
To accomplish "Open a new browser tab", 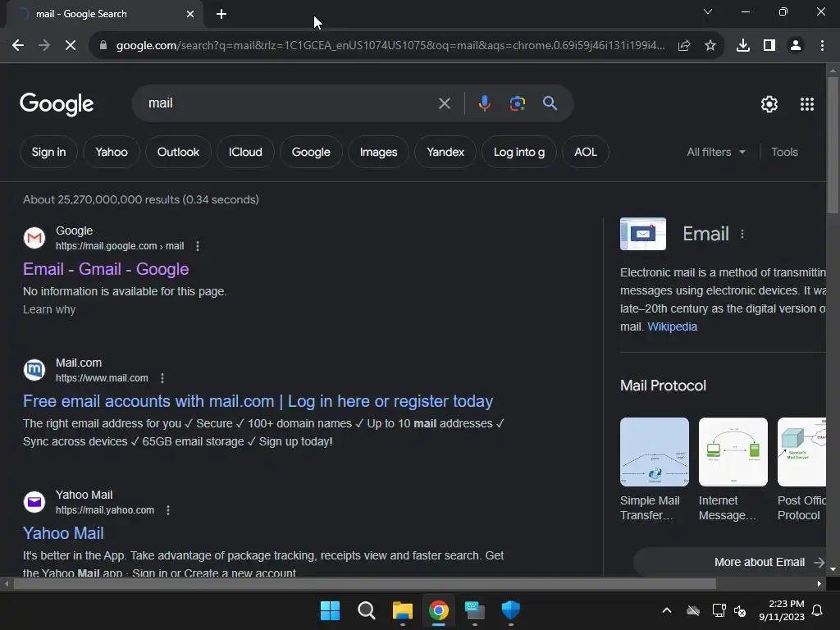I will coord(221,14).
